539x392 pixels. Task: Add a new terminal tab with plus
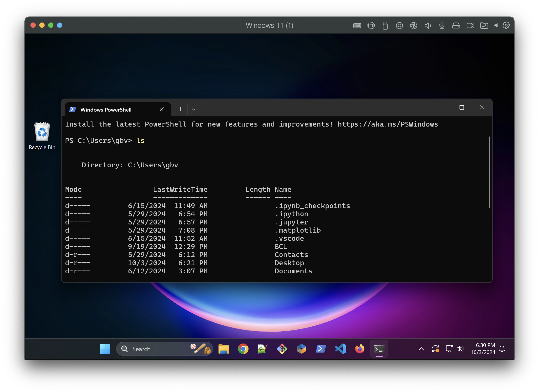click(180, 109)
